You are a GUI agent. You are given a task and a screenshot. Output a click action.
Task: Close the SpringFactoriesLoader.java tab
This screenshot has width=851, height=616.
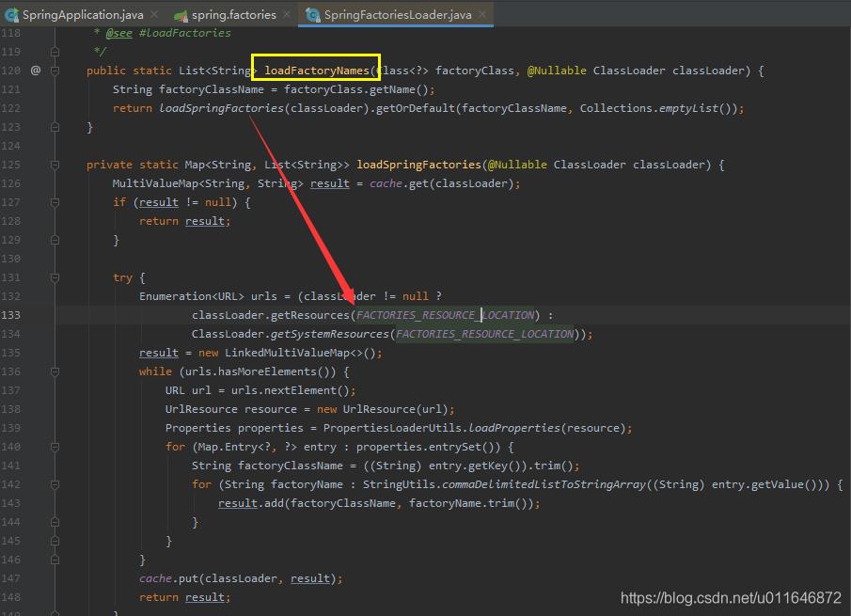tap(484, 15)
